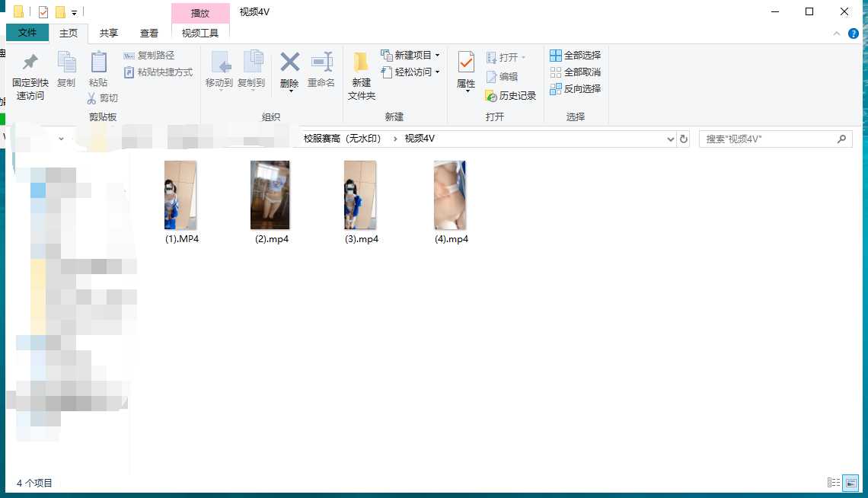Image resolution: width=868 pixels, height=498 pixels.
Task: Click the Delete (删除) X icon
Action: tap(290, 62)
